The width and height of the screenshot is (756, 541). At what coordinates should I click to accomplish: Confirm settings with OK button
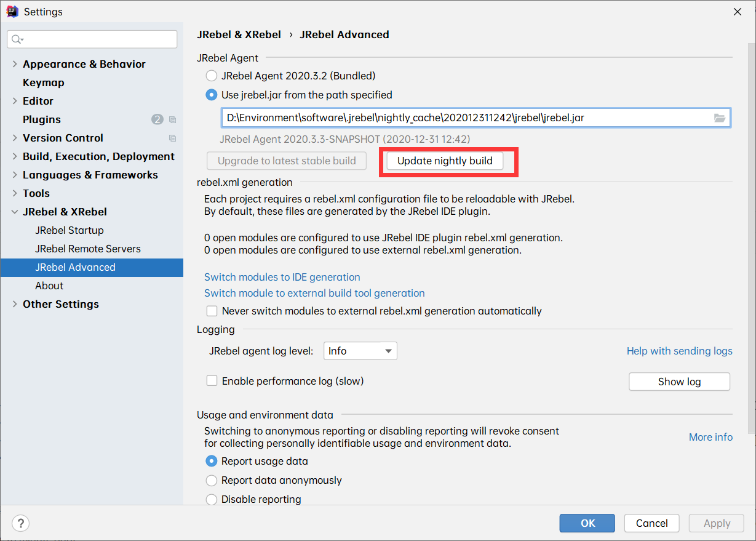point(587,523)
